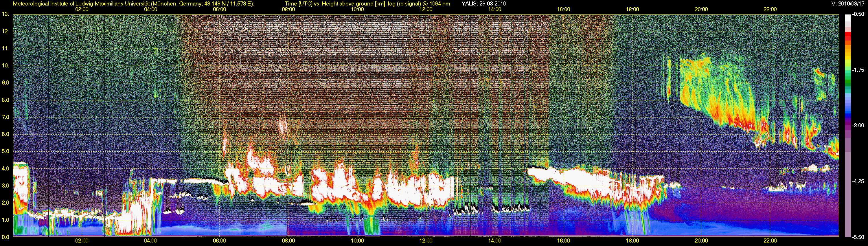Click the -1.75 value on the color scale

tap(858, 70)
